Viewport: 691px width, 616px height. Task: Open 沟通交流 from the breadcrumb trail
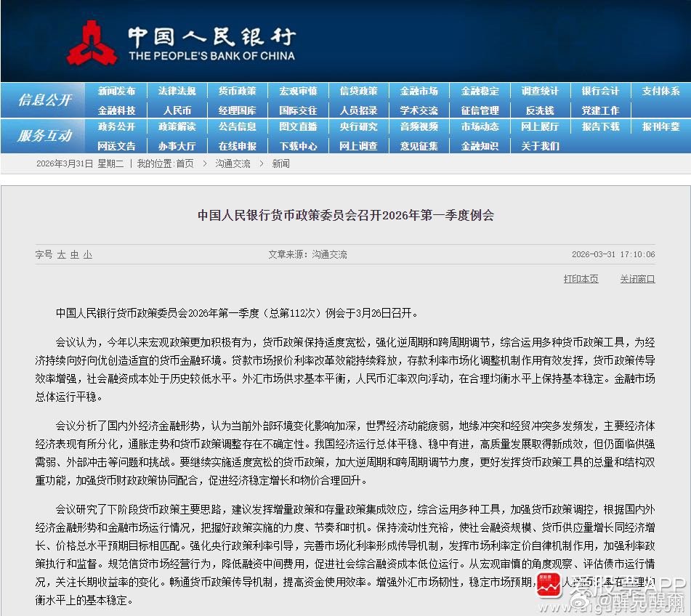click(233, 163)
